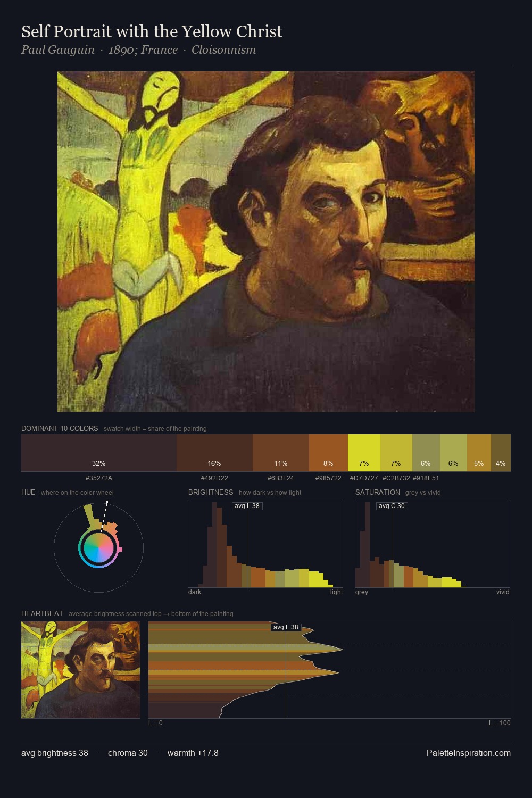This screenshot has height=798, width=532.
Task: Click the 'light' axis label
Action: click(336, 592)
